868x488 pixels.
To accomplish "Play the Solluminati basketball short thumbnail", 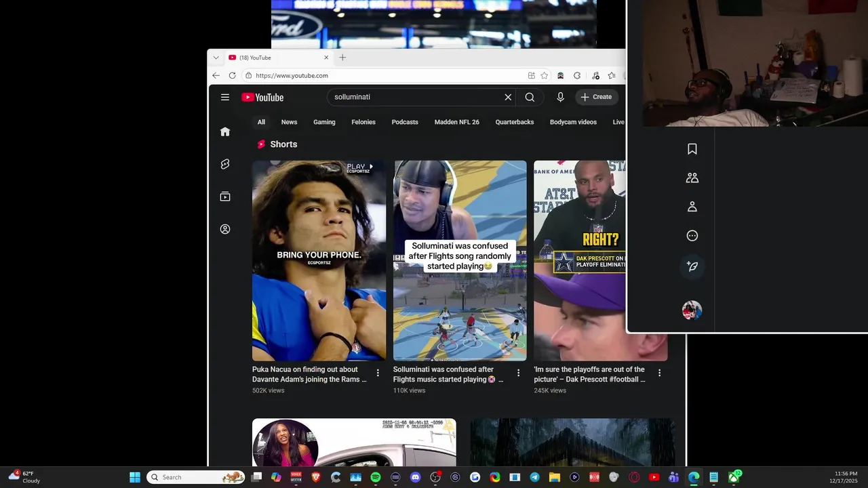I will [x=460, y=261].
